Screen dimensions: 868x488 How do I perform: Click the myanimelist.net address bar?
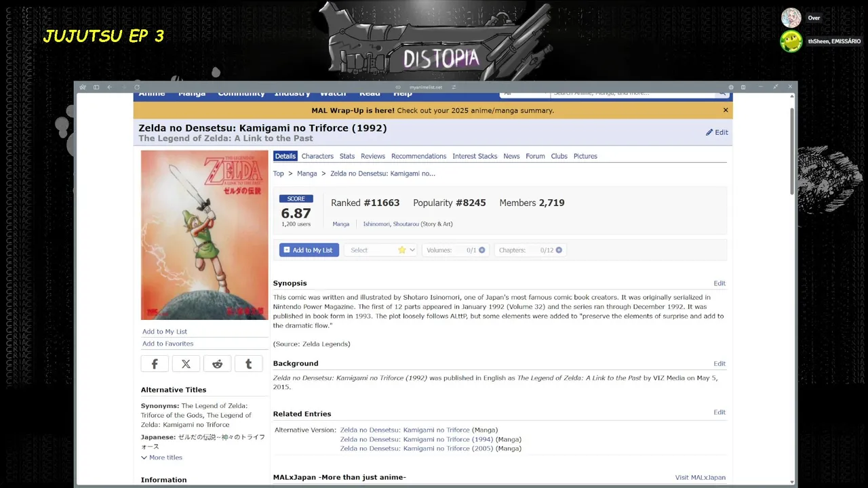click(426, 87)
